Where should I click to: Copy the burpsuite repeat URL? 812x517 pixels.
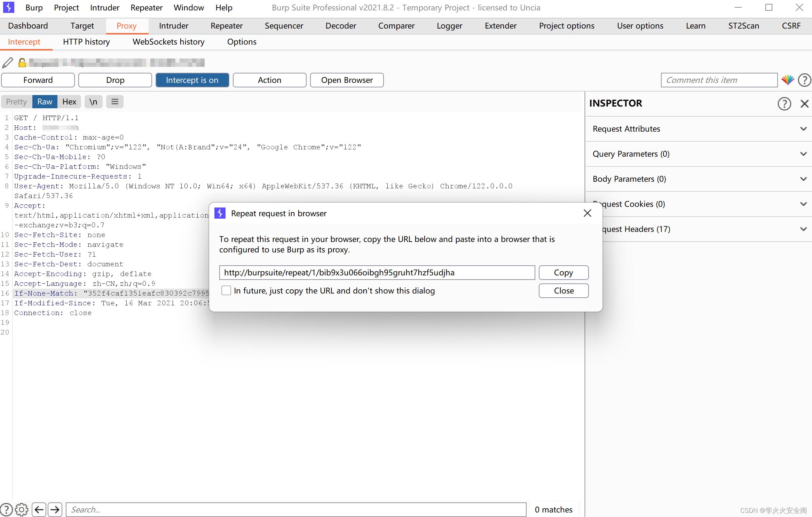coord(563,273)
